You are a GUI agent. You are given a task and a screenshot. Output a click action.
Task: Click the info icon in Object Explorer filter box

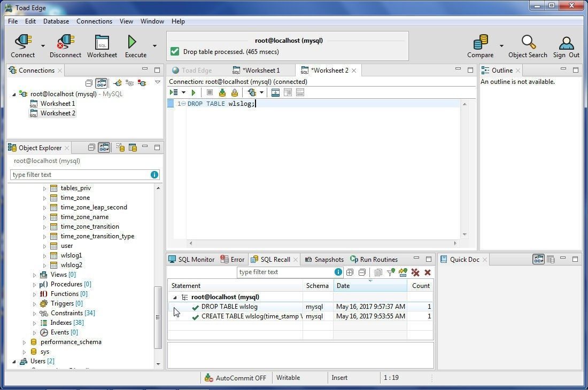point(154,175)
